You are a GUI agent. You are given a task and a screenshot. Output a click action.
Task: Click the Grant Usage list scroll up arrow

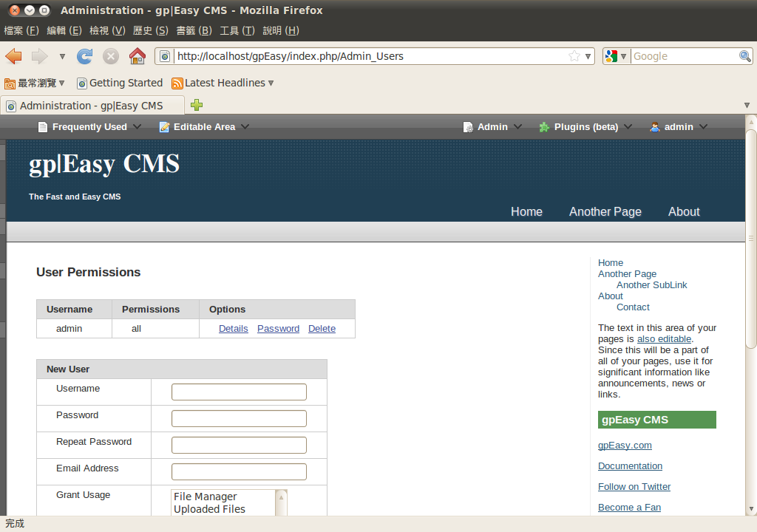(281, 497)
